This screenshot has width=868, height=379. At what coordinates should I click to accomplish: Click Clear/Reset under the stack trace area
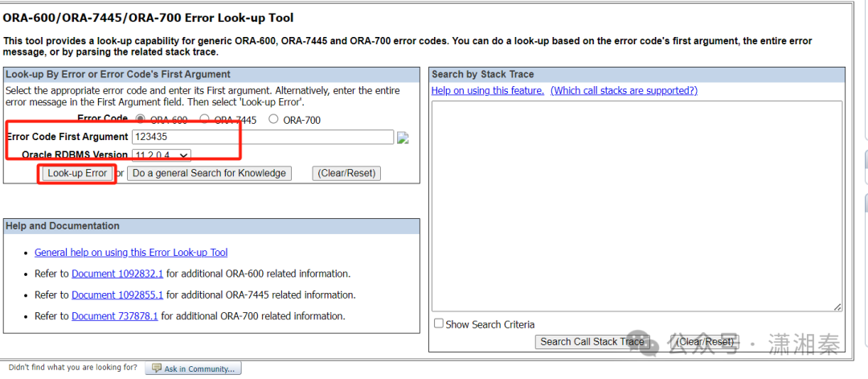[x=706, y=342]
